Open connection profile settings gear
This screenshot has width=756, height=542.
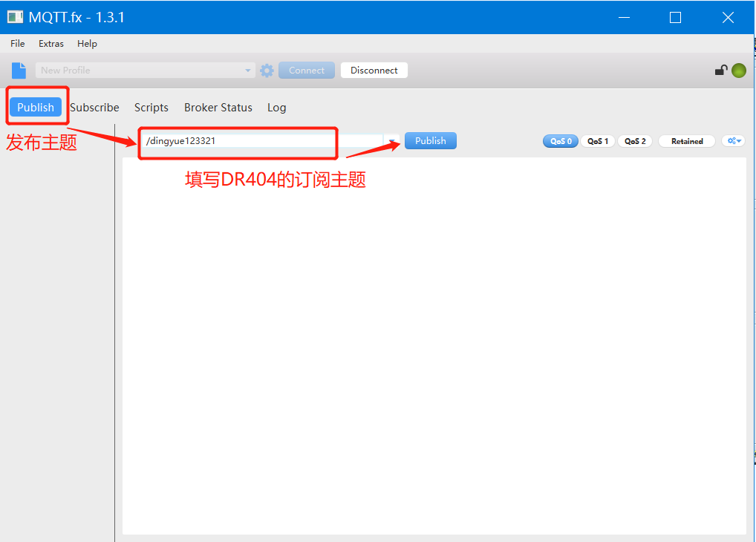point(267,71)
